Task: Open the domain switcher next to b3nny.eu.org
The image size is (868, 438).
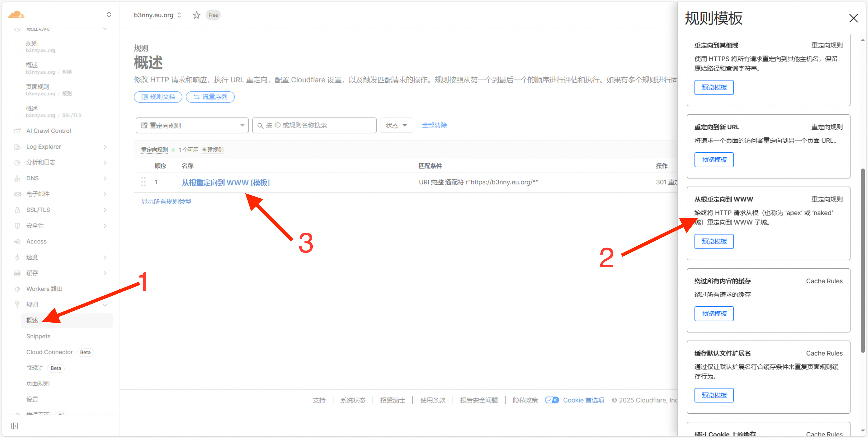Action: click(x=179, y=15)
